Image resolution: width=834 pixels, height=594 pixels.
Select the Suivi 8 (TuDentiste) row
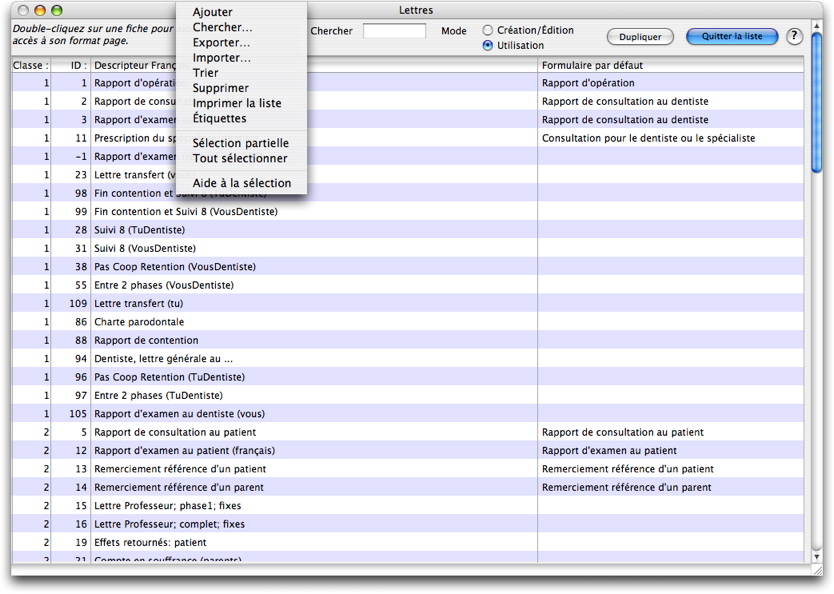(x=407, y=230)
